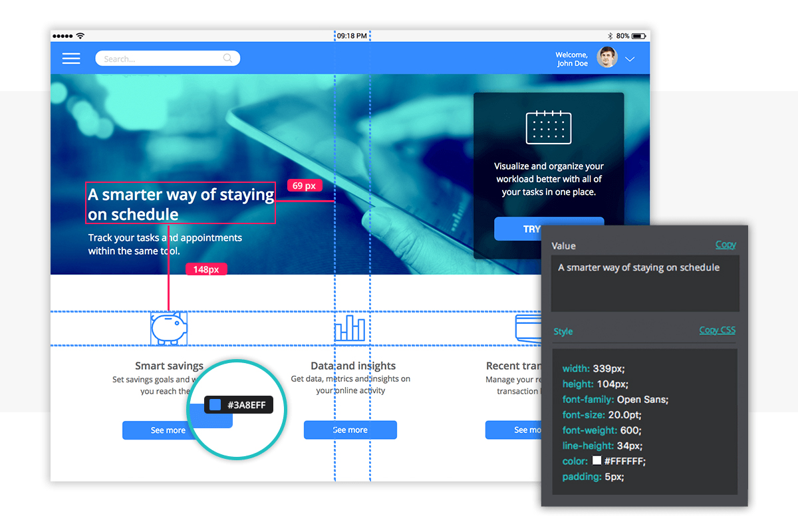The width and height of the screenshot is (798, 532).
Task: Click the 'font-size: 20.0pt;' line
Action: point(601,415)
